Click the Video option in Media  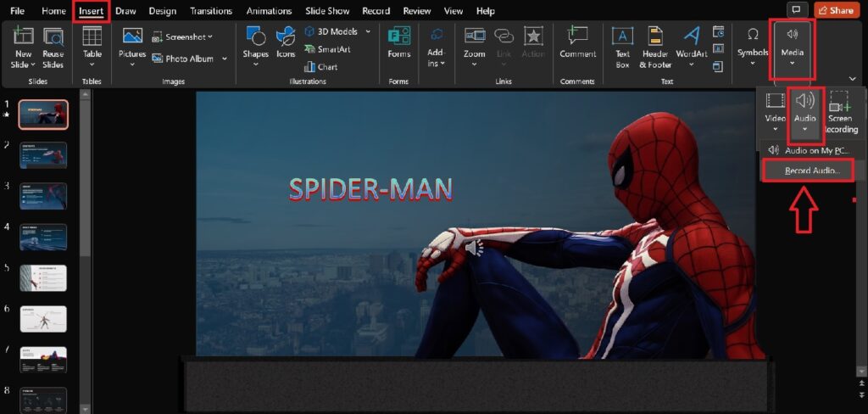click(775, 111)
